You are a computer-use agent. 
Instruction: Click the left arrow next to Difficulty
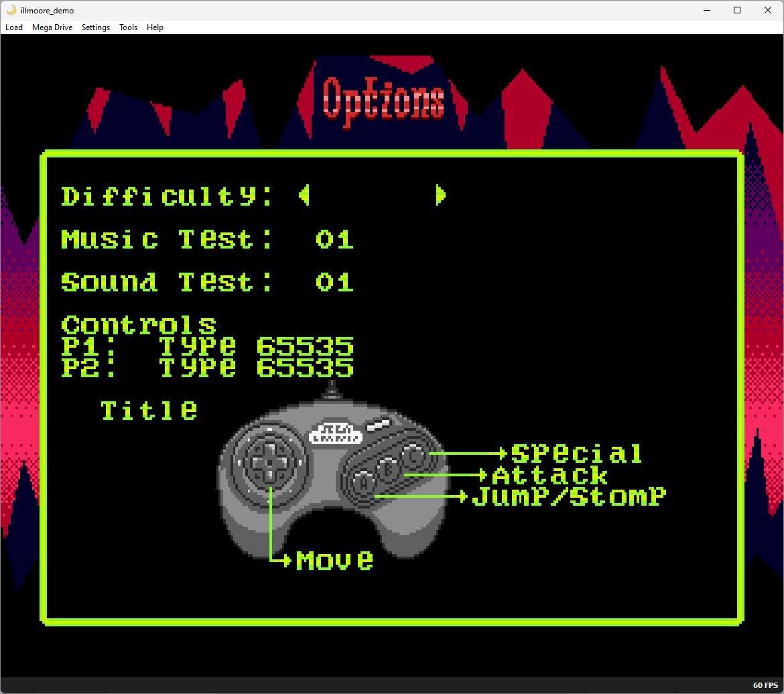coord(304,195)
